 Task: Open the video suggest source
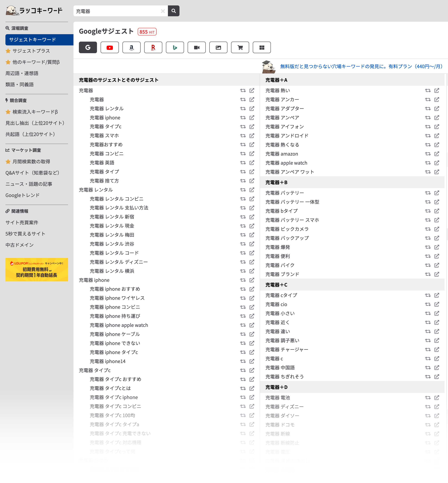[x=197, y=48]
